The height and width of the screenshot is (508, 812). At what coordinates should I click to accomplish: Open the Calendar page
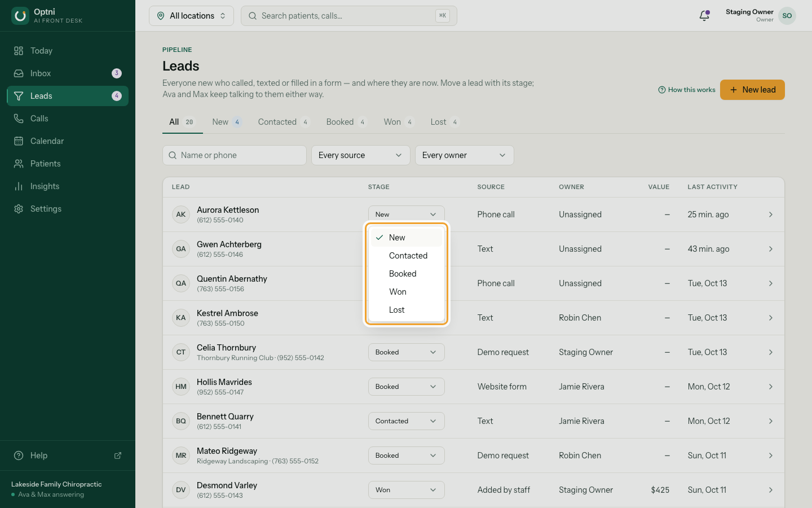(68, 141)
